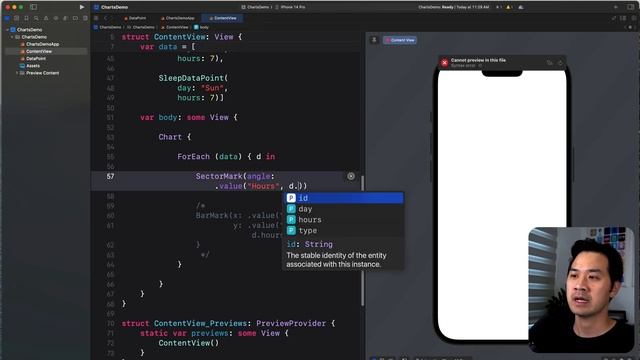The height and width of the screenshot is (360, 640).
Task: Choose the iPhone 14 Pro run destination
Action: [x=290, y=7]
